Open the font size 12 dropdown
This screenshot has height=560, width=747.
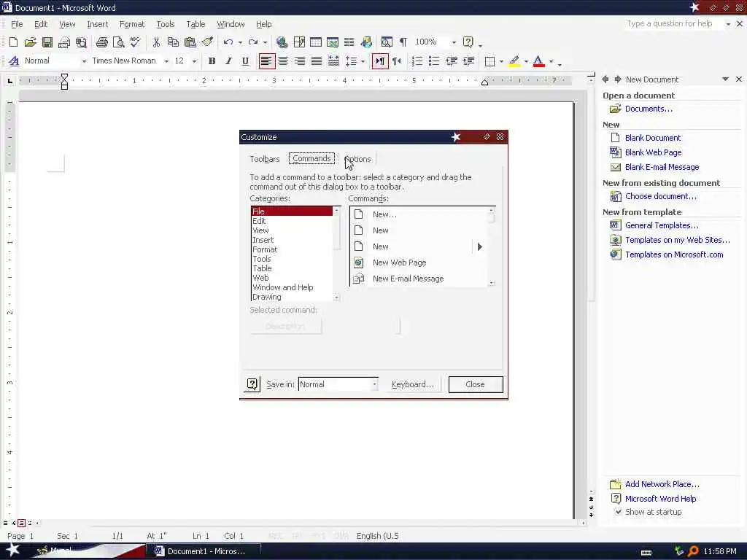194,61
